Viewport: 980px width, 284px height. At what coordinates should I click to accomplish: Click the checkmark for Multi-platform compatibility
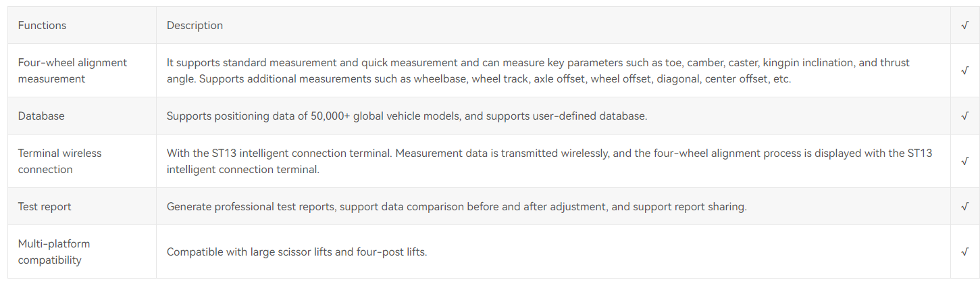pyautogui.click(x=964, y=252)
